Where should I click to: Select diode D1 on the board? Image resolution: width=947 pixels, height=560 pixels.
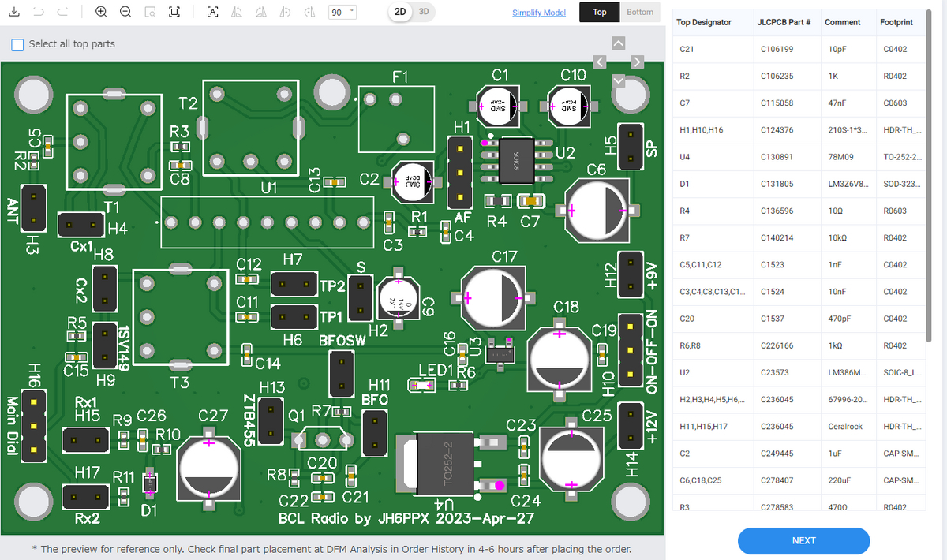[151, 483]
